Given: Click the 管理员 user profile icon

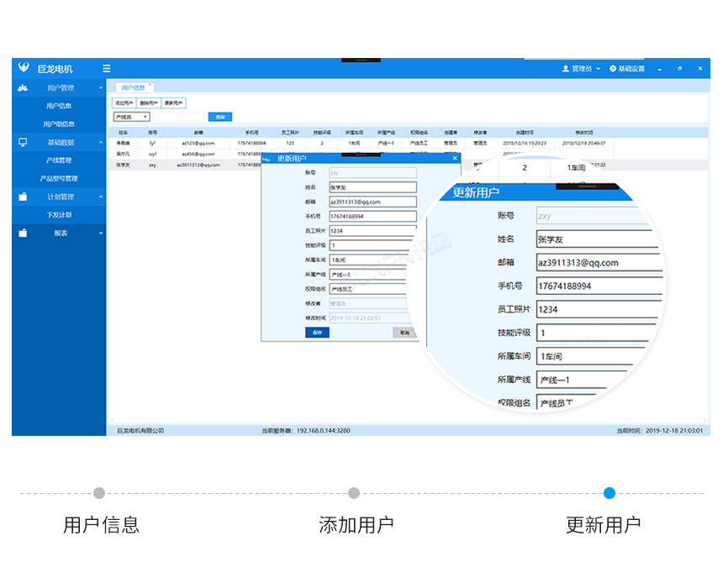Looking at the screenshot, I should click(x=566, y=68).
